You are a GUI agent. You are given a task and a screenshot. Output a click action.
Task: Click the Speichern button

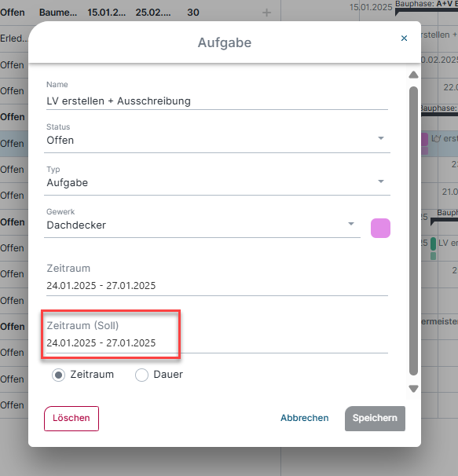[x=375, y=419]
